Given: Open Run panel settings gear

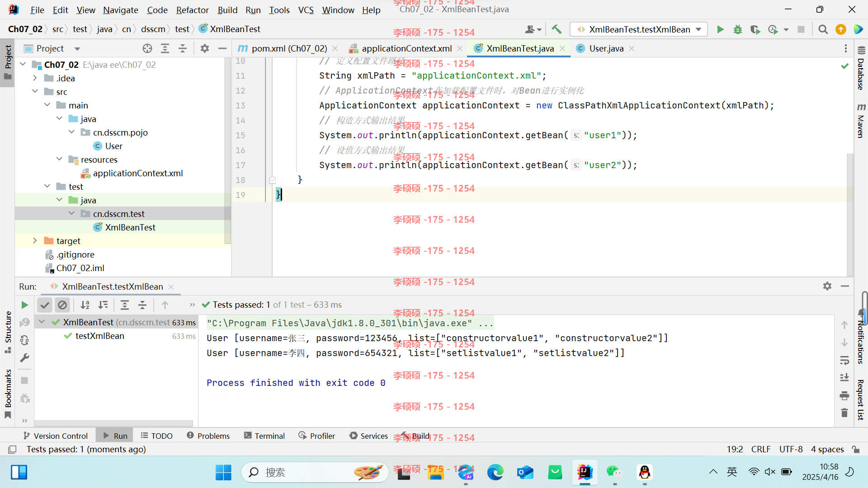Looking at the screenshot, I should tap(827, 286).
